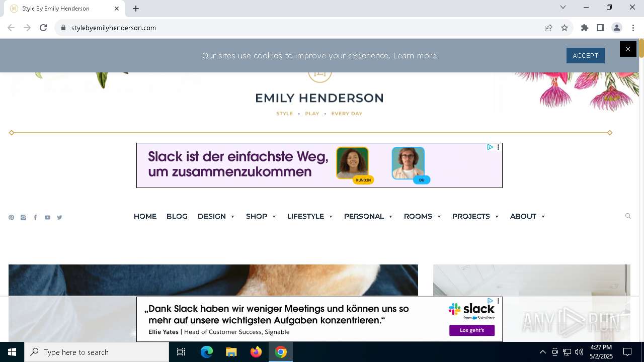The width and height of the screenshot is (644, 362).
Task: Launch Microsoft Edge from taskbar
Action: pos(207,352)
